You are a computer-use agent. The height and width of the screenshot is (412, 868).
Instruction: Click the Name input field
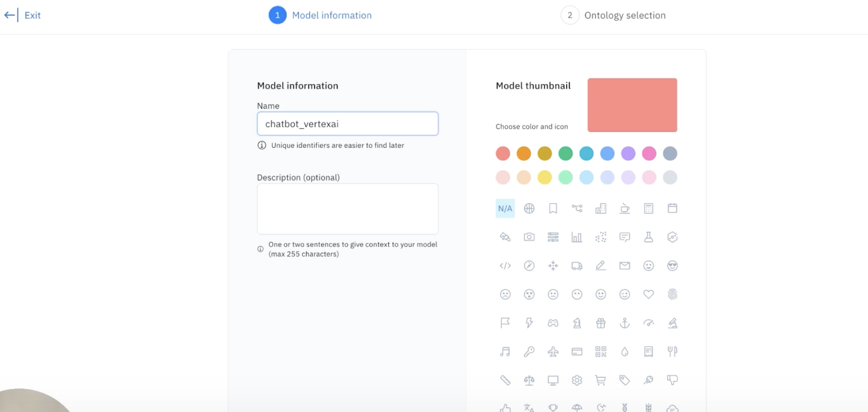coord(348,124)
